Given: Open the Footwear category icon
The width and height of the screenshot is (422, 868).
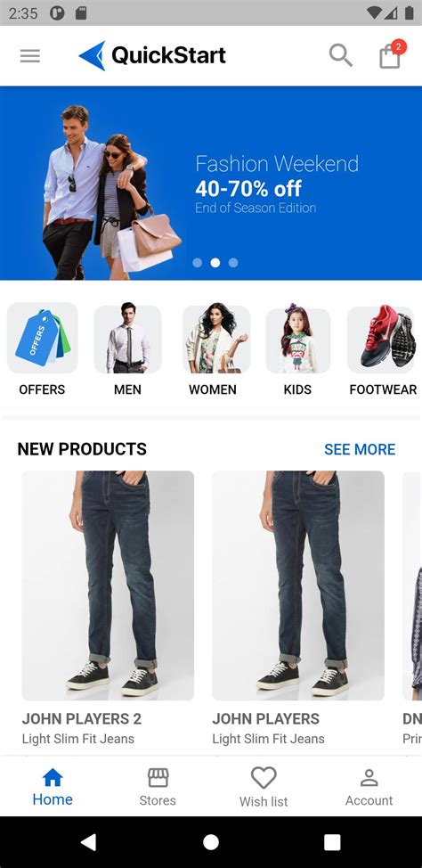Looking at the screenshot, I should pos(382,338).
